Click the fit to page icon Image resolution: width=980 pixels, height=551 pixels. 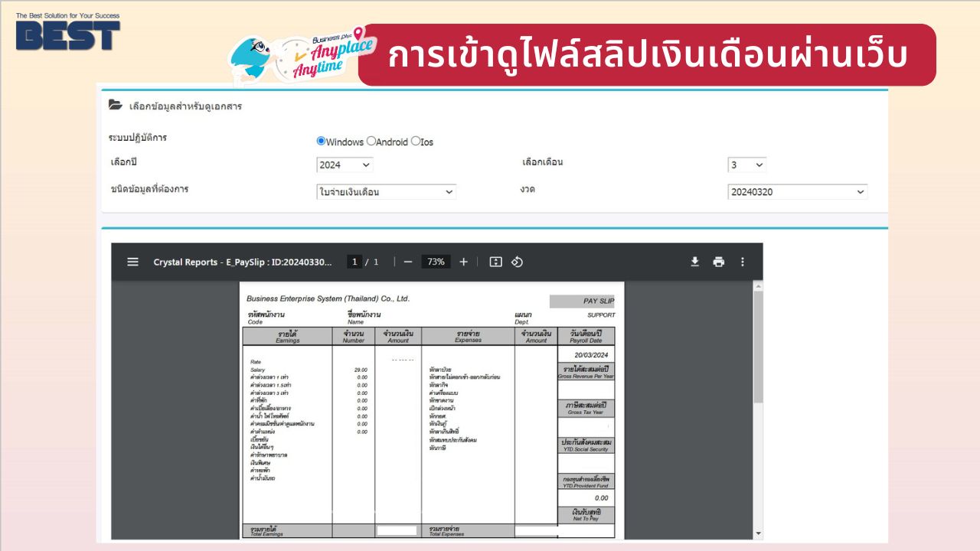[x=495, y=262]
